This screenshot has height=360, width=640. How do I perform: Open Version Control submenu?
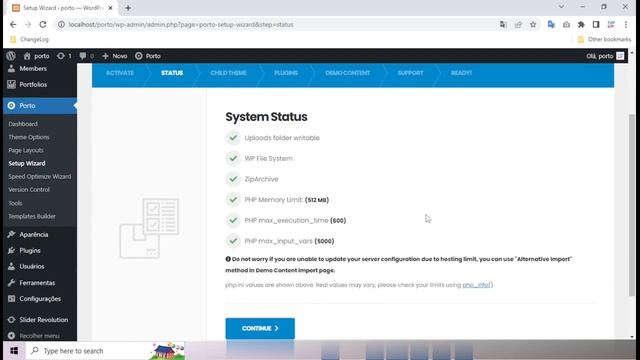[x=29, y=190]
